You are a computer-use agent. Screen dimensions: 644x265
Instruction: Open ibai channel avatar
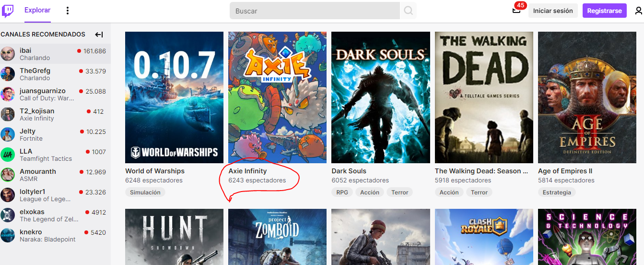coord(8,54)
